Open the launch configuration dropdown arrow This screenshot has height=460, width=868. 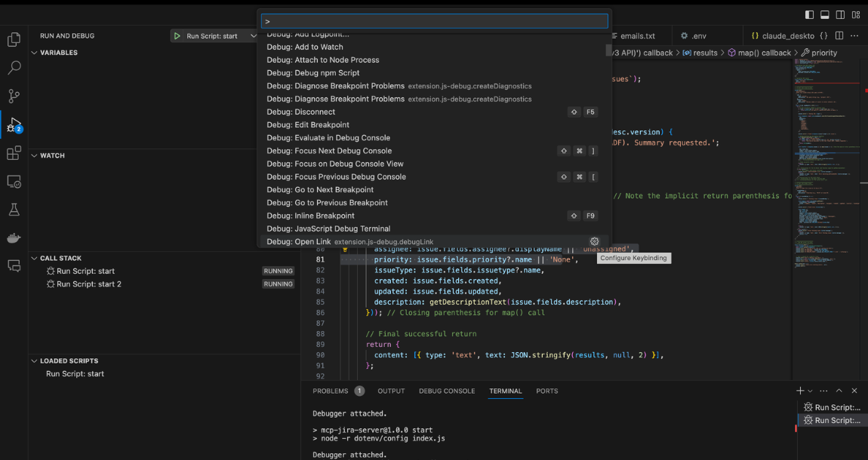(254, 36)
